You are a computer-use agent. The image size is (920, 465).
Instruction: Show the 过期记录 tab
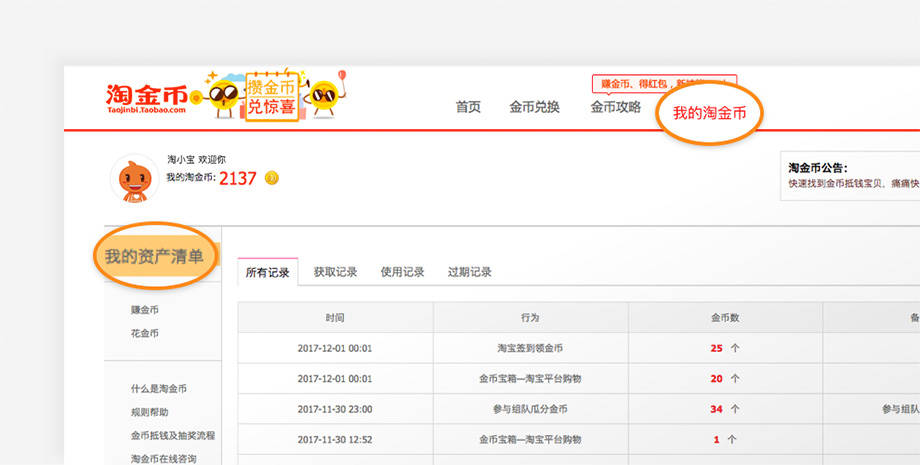click(x=469, y=272)
